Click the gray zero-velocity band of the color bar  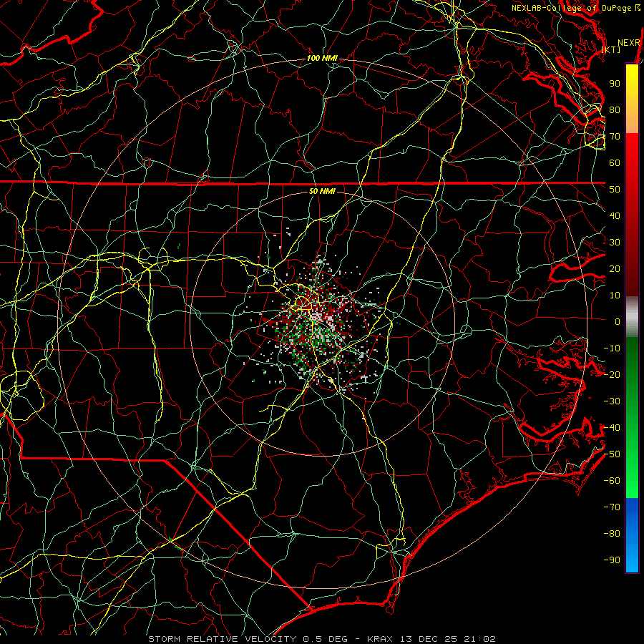tap(632, 317)
